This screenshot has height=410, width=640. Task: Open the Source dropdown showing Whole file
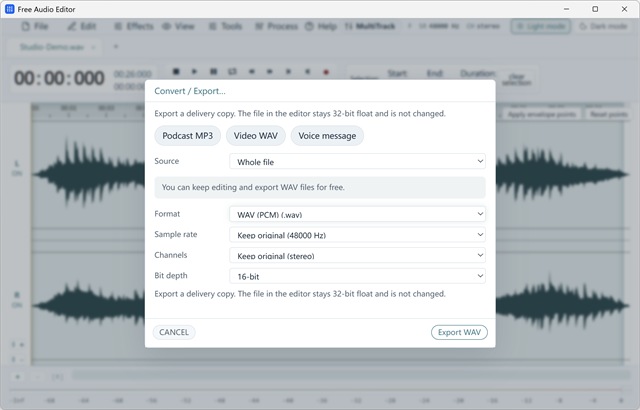(x=357, y=162)
